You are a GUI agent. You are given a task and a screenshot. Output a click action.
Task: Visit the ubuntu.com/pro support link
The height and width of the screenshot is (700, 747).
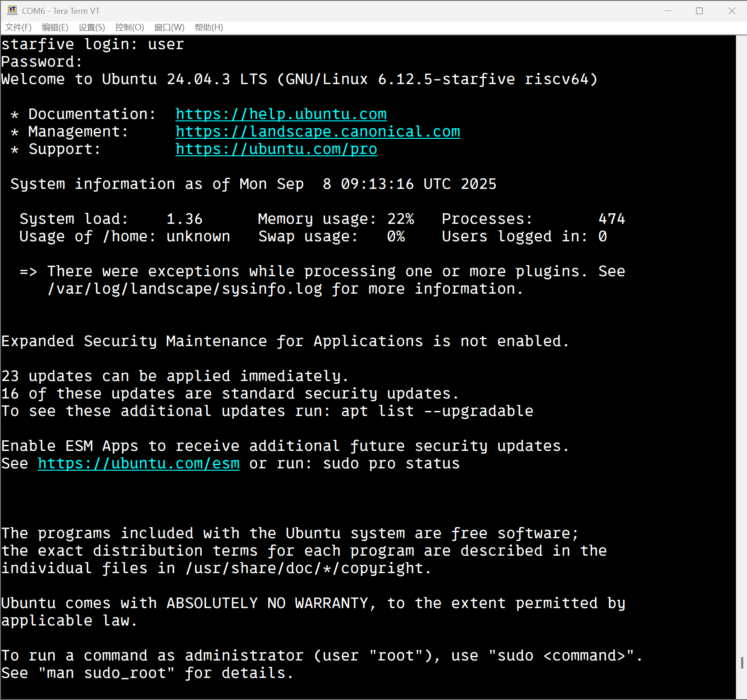pos(276,149)
